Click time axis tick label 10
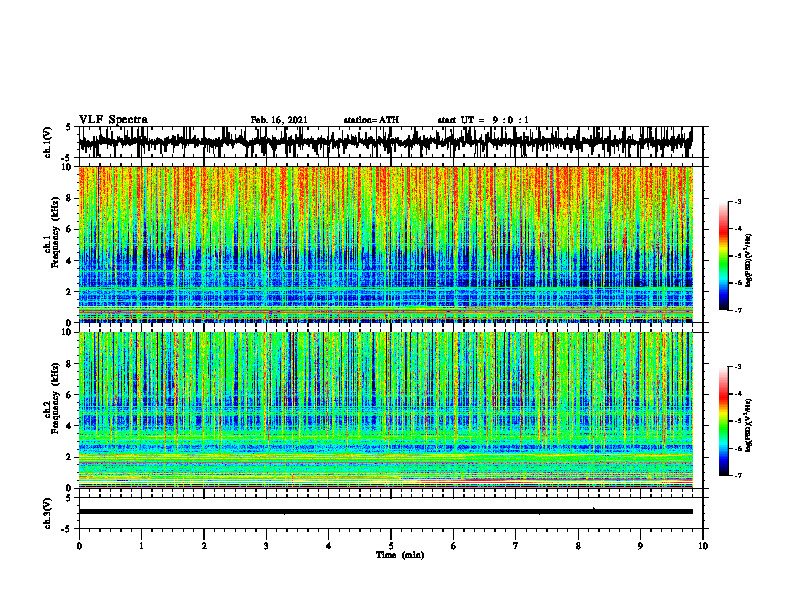 703,546
